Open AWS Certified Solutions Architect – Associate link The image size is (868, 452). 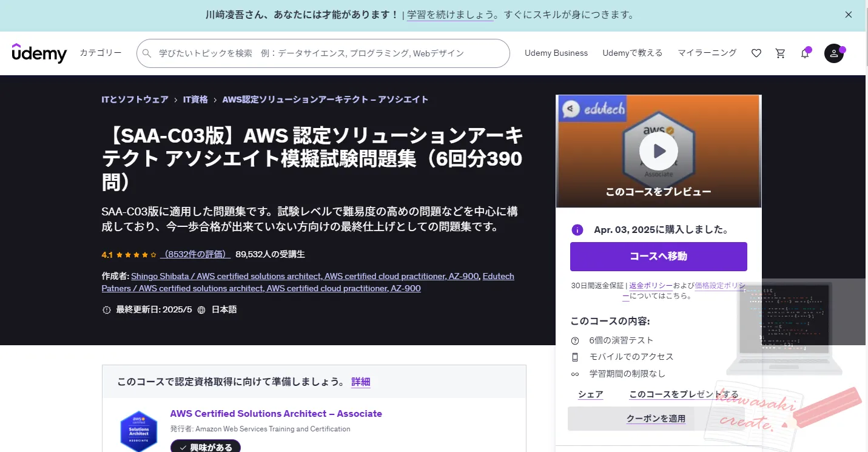pyautogui.click(x=276, y=414)
